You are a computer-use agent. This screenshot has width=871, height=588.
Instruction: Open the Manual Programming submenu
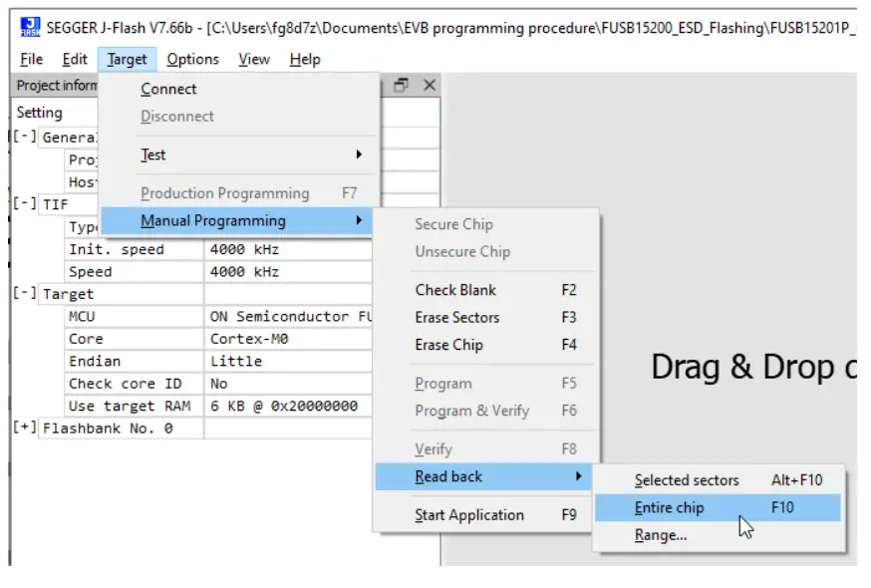[x=236, y=220]
